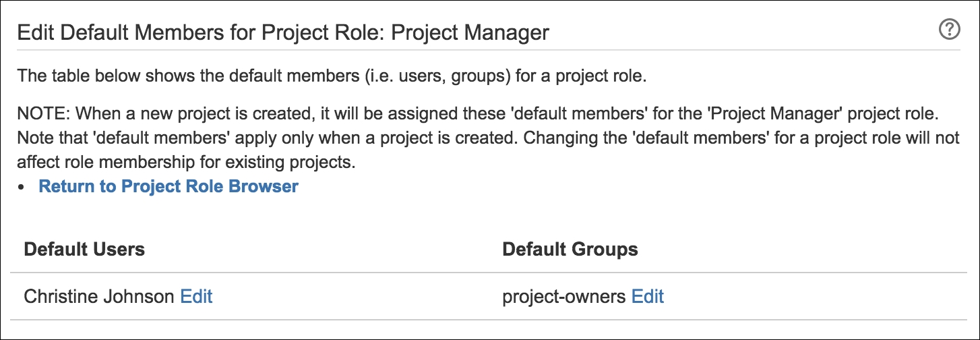The width and height of the screenshot is (980, 340).
Task: Select the Default Users column header
Action: coord(84,249)
